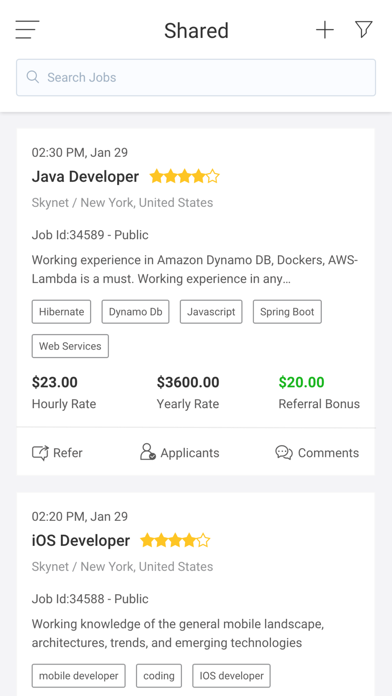Open the Java Developer job title
Viewport: 392px width, 696px height.
point(85,177)
